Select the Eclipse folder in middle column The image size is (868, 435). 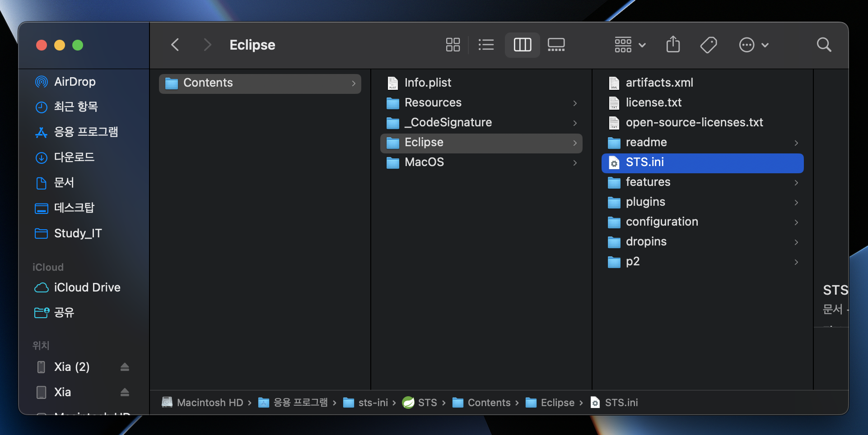coord(481,143)
